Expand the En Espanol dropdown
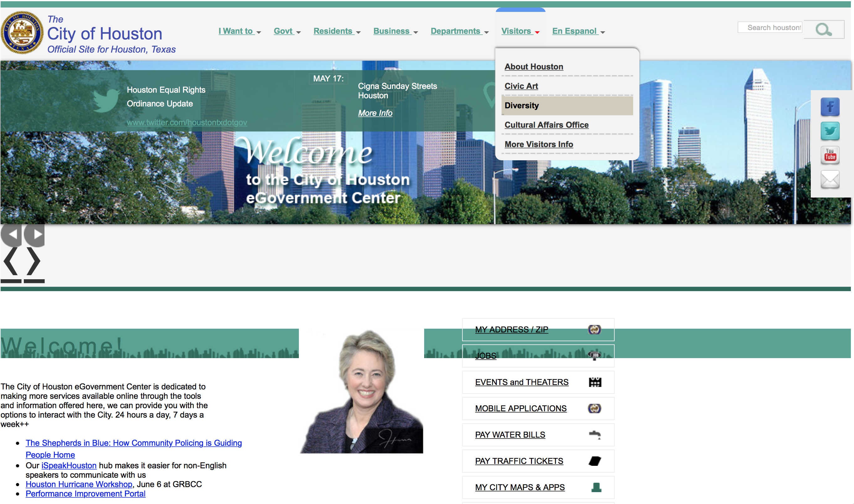 coord(578,31)
